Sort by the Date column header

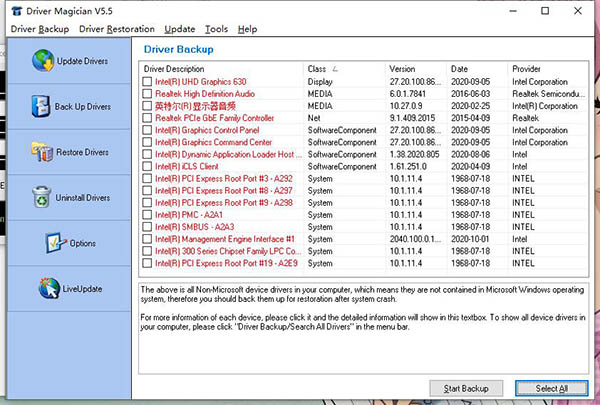[477, 69]
